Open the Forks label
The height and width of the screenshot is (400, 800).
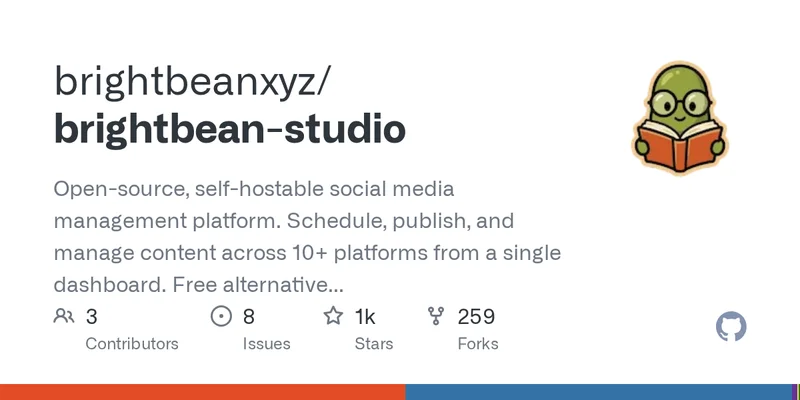pyautogui.click(x=477, y=343)
